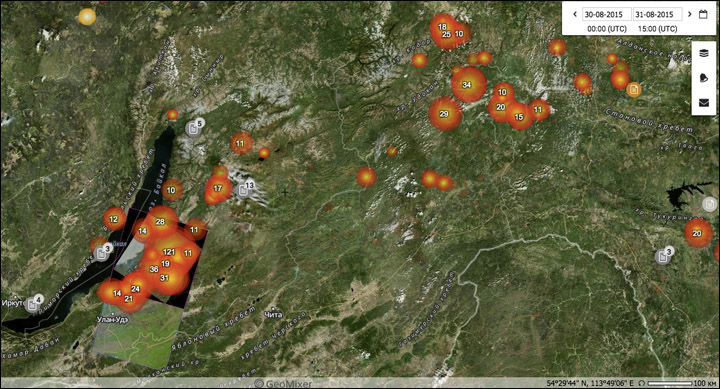Select the fire cluster labeled 36
720x389 pixels.
pos(154,269)
